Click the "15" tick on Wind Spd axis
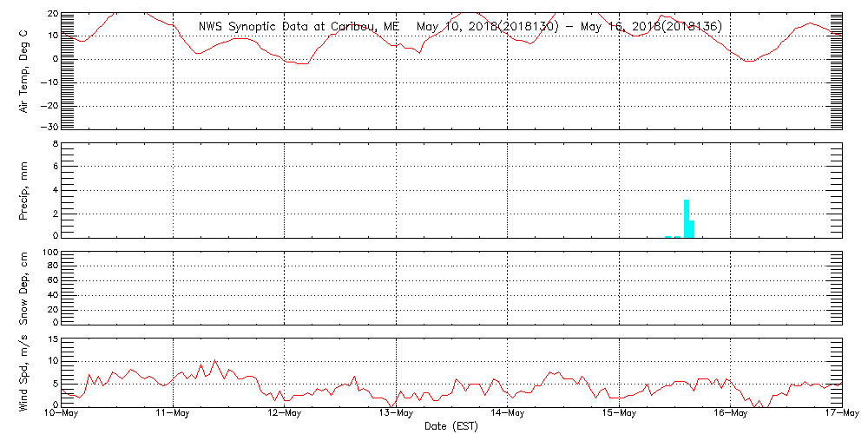 coord(53,340)
